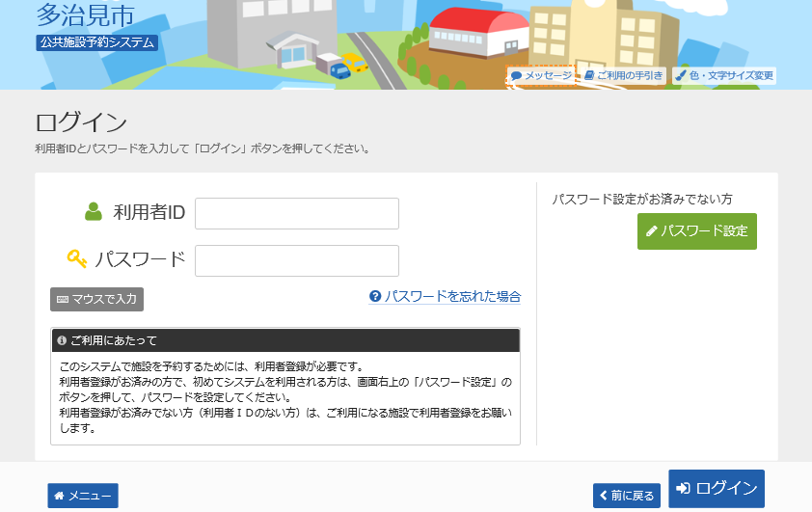Viewport: 812px width, 512px height.
Task: Select the 多治見市 site title
Action: tap(85, 14)
